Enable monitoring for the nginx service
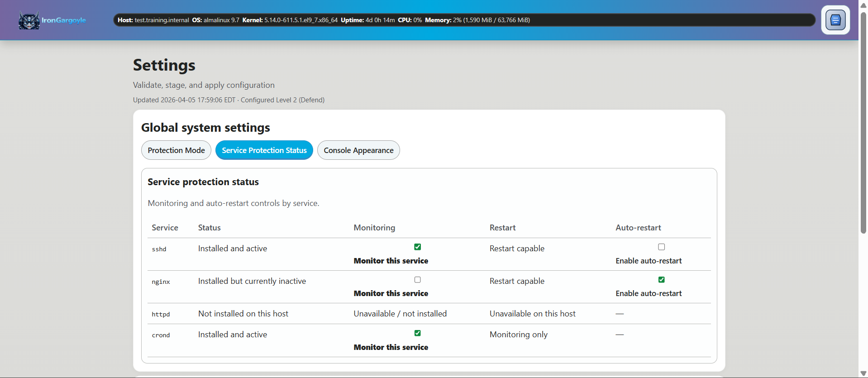 (417, 280)
